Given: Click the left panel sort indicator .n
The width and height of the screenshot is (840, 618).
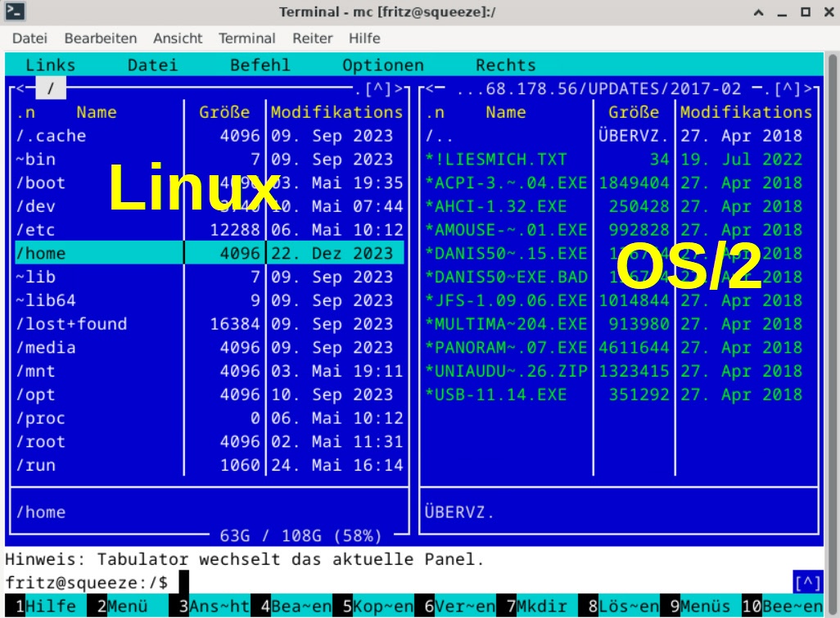Looking at the screenshot, I should point(25,112).
